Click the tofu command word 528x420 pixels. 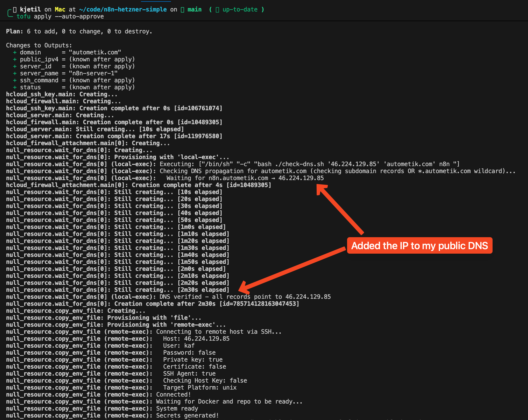(x=23, y=16)
